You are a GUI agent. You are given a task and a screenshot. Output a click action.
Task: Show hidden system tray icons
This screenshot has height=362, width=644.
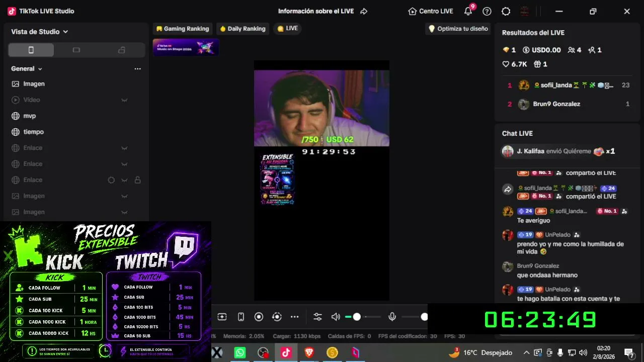pos(526,353)
